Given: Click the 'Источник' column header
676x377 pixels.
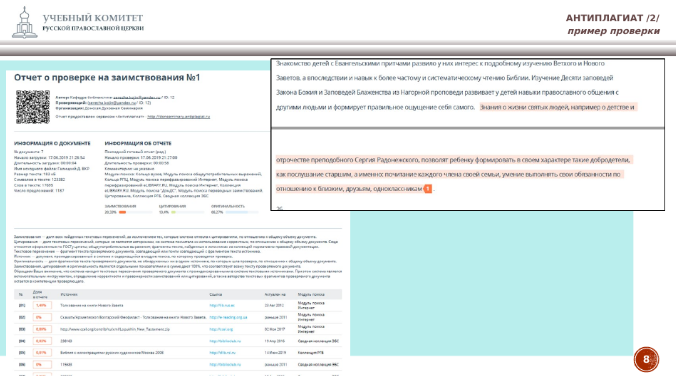Looking at the screenshot, I should pyautogui.click(x=69, y=295).
